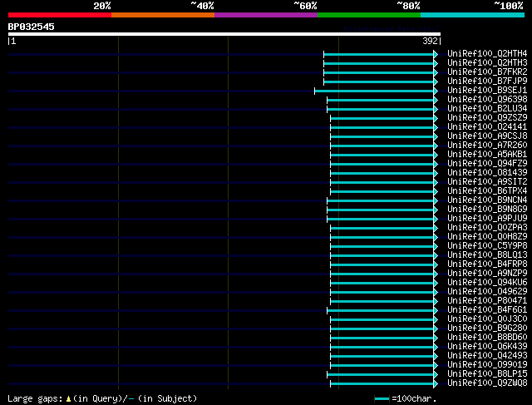Viewport: 532px width, 405px height.
Task: Click the cyan alignment bar for Q2HTH4
Action: tap(381, 54)
